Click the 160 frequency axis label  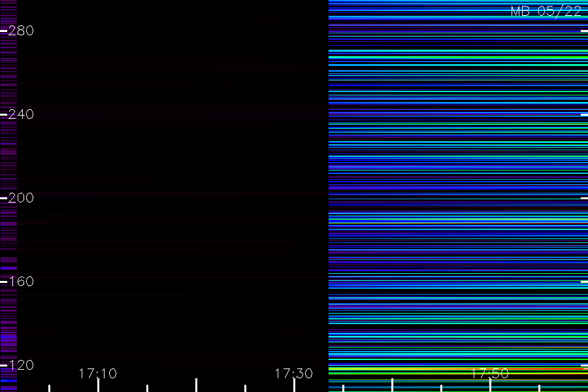click(x=21, y=282)
